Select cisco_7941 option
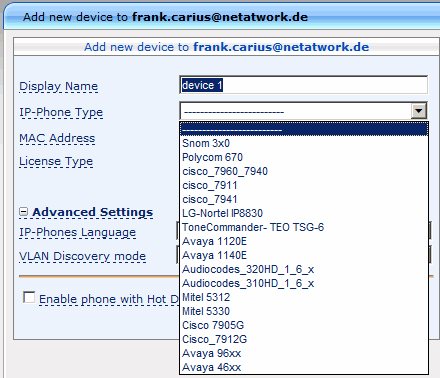The height and width of the screenshot is (378, 440). click(x=304, y=199)
